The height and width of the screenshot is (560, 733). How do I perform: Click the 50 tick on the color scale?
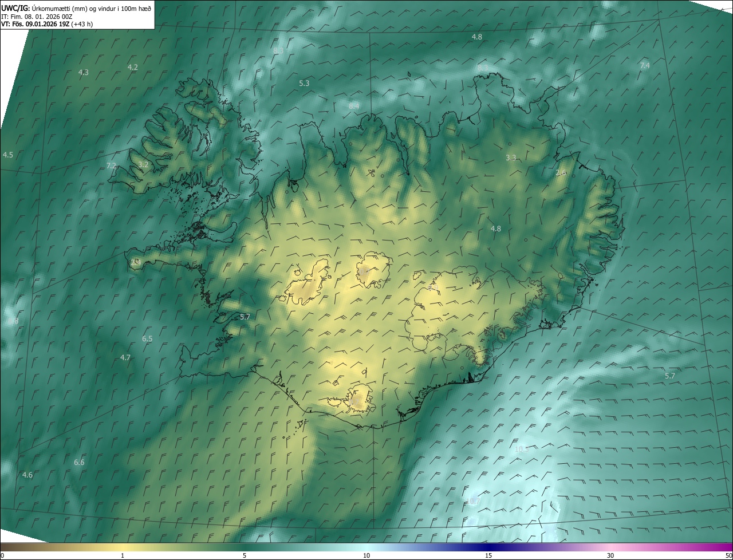(x=729, y=555)
